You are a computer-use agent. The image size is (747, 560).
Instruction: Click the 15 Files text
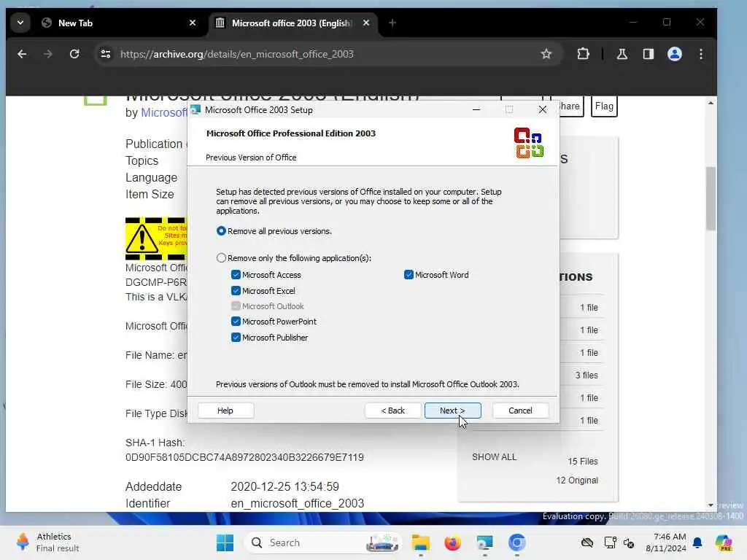click(x=583, y=462)
